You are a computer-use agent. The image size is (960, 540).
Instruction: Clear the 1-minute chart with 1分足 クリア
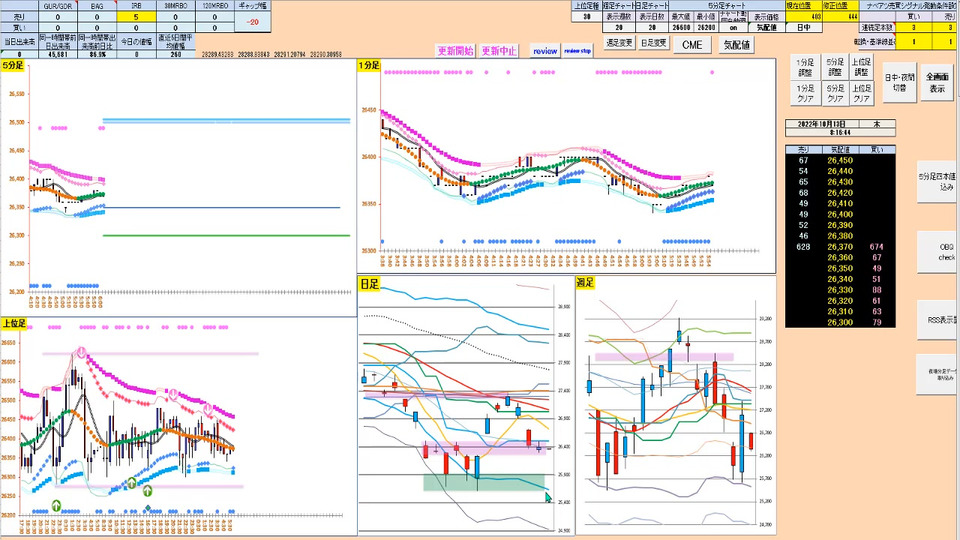pyautogui.click(x=806, y=93)
